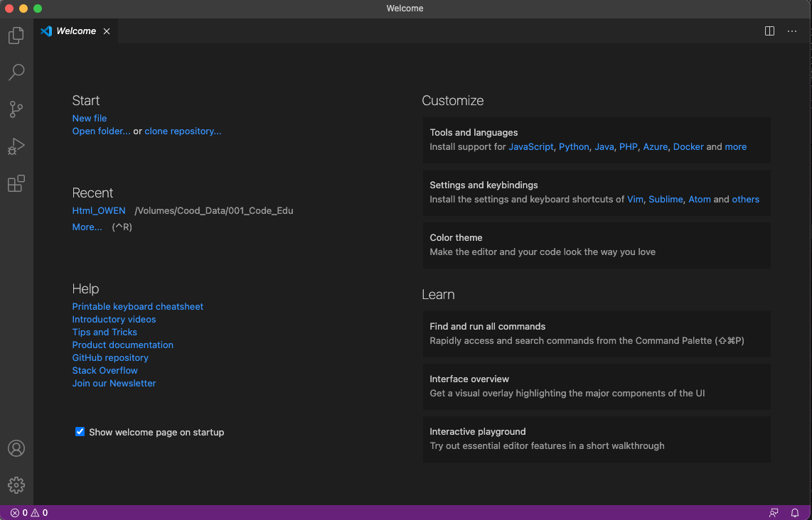Click the Open folder... link

point(102,131)
